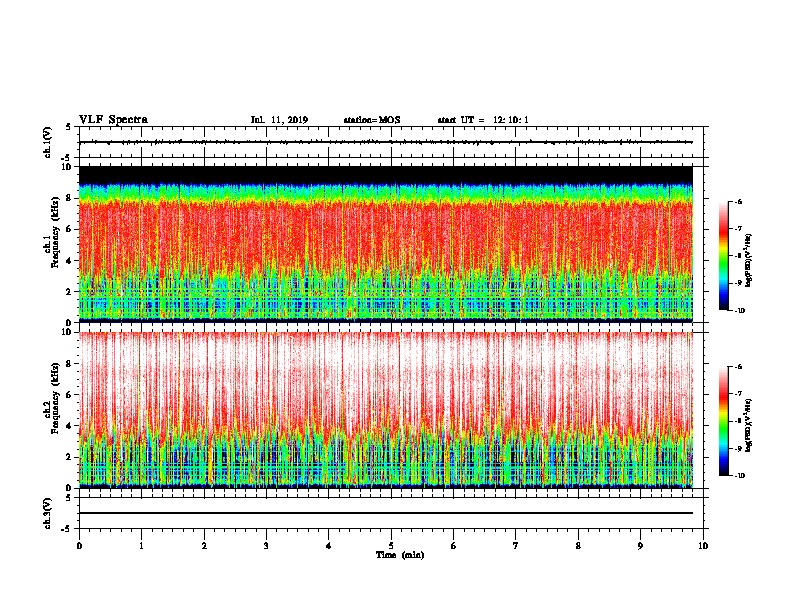Click the time axis tick label "7"
The width and height of the screenshot is (792, 612).
coord(516,545)
